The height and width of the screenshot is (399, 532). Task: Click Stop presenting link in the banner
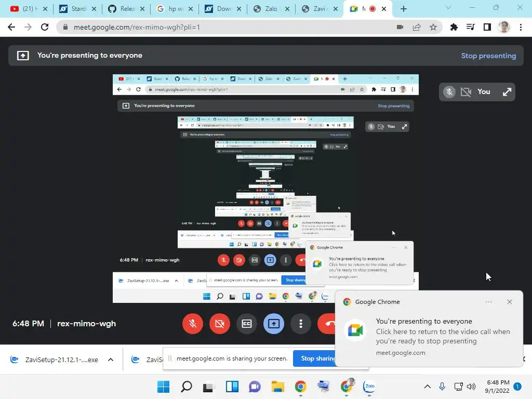click(488, 56)
